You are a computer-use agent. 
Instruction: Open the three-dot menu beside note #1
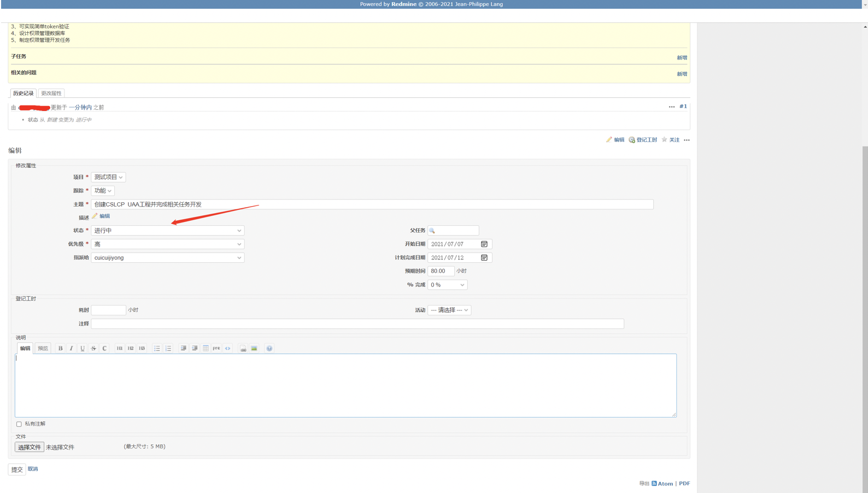point(672,107)
